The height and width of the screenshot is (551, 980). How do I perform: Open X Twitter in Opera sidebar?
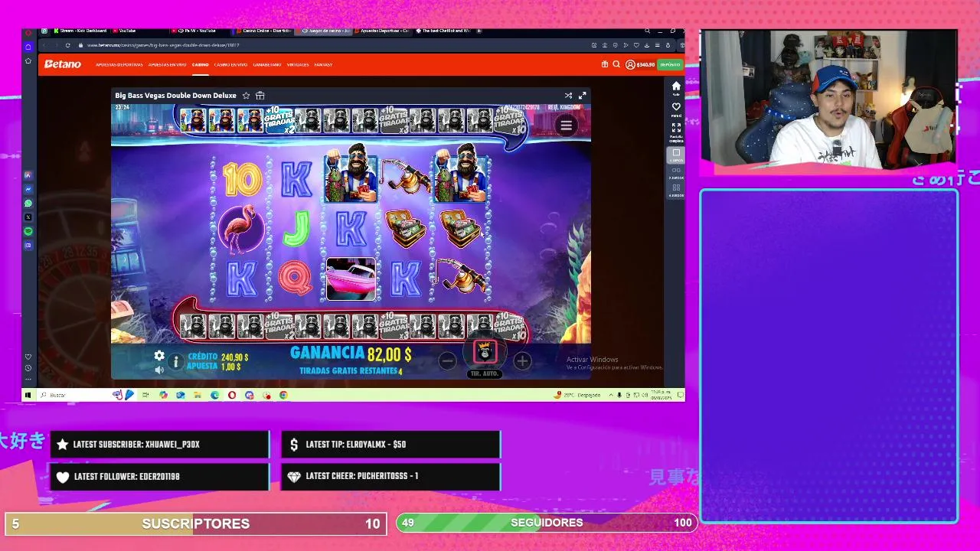(x=28, y=217)
